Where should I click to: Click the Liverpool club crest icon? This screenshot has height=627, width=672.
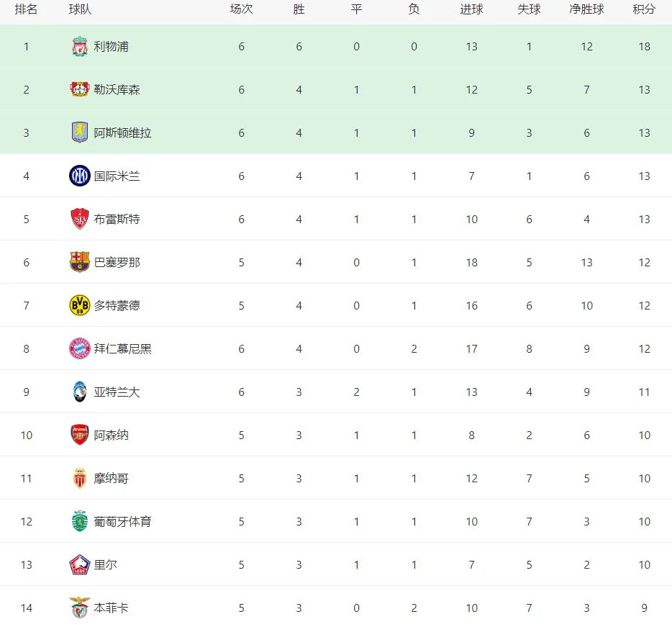(80, 46)
